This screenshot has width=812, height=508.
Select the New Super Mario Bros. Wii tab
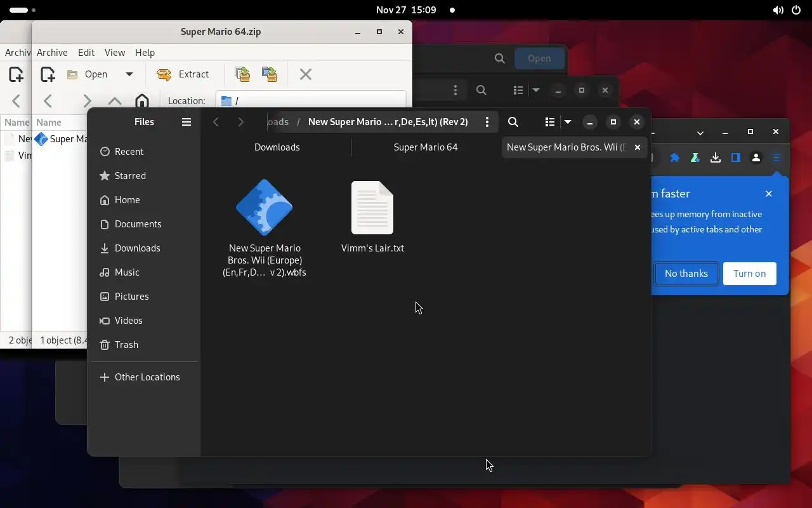coord(566,147)
